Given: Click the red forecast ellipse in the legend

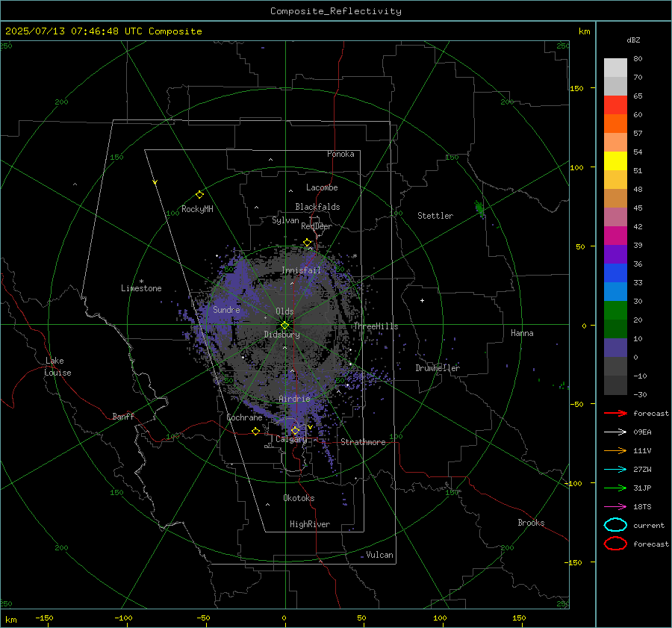Looking at the screenshot, I should (615, 544).
